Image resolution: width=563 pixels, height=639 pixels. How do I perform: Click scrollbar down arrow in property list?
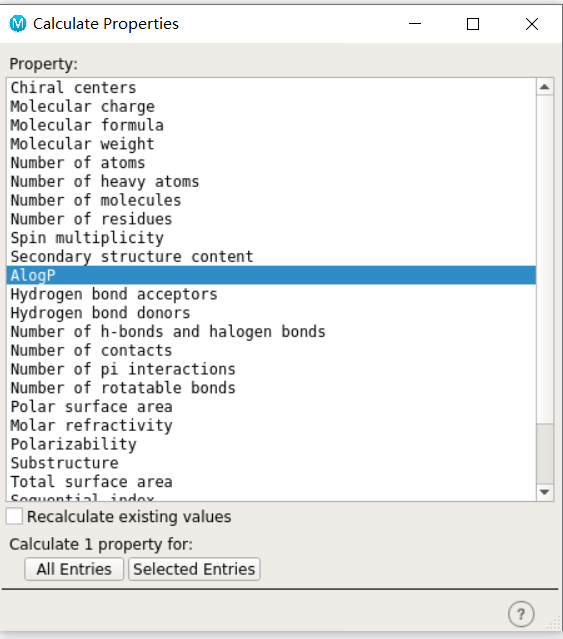[x=545, y=492]
